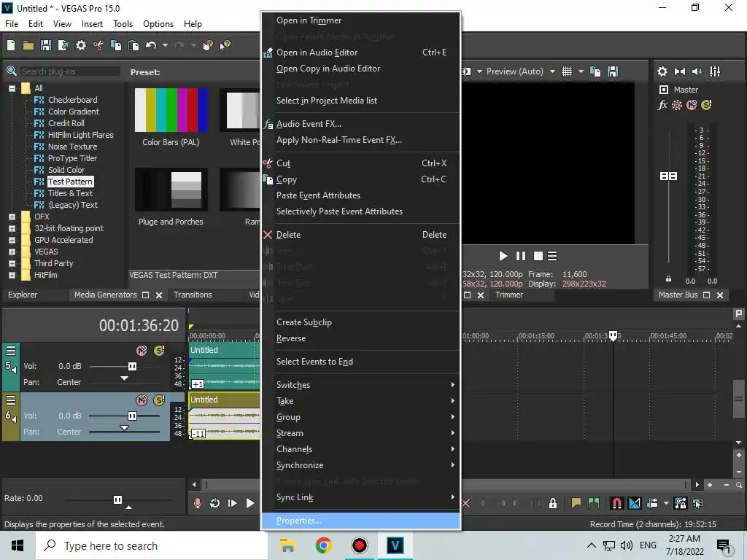The width and height of the screenshot is (747, 560).
Task: Click the Open folder toolbar icon
Action: coord(28,45)
